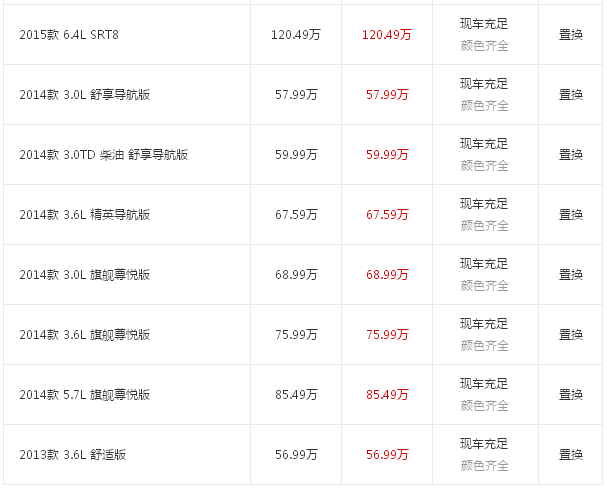Select 2013款 3.6L 舒适版 model

[73, 455]
